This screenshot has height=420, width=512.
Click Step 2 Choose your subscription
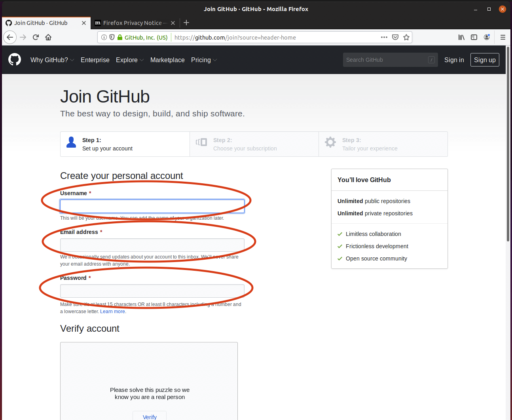[254, 144]
